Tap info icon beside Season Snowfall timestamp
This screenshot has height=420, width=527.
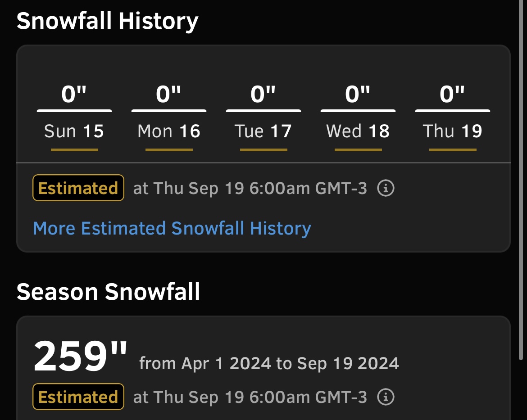tap(386, 397)
